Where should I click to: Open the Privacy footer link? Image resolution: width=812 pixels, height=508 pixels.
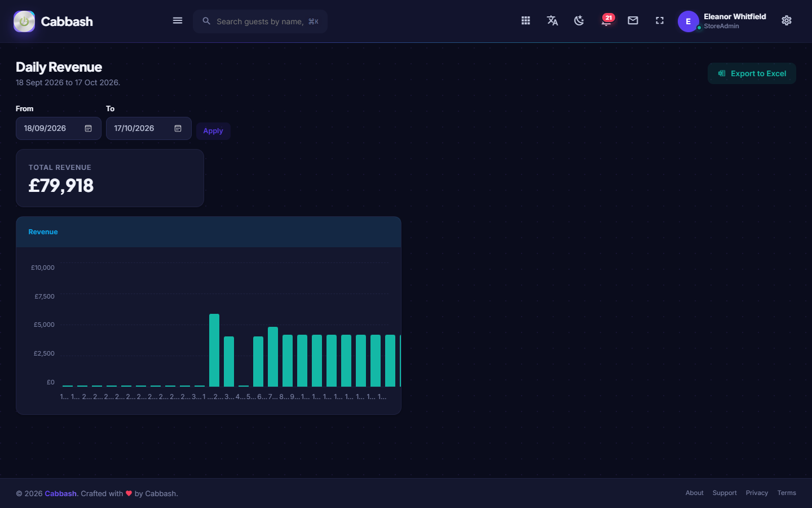[x=757, y=493]
